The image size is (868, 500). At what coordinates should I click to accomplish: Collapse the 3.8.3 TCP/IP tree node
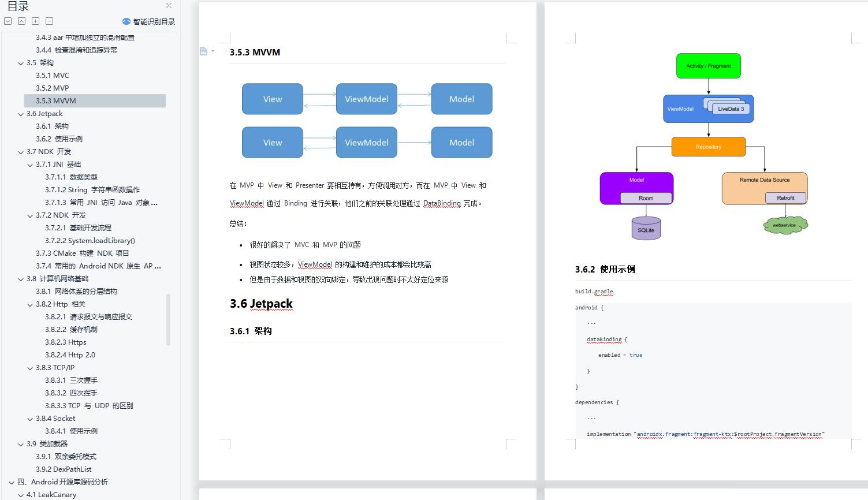pyautogui.click(x=30, y=367)
